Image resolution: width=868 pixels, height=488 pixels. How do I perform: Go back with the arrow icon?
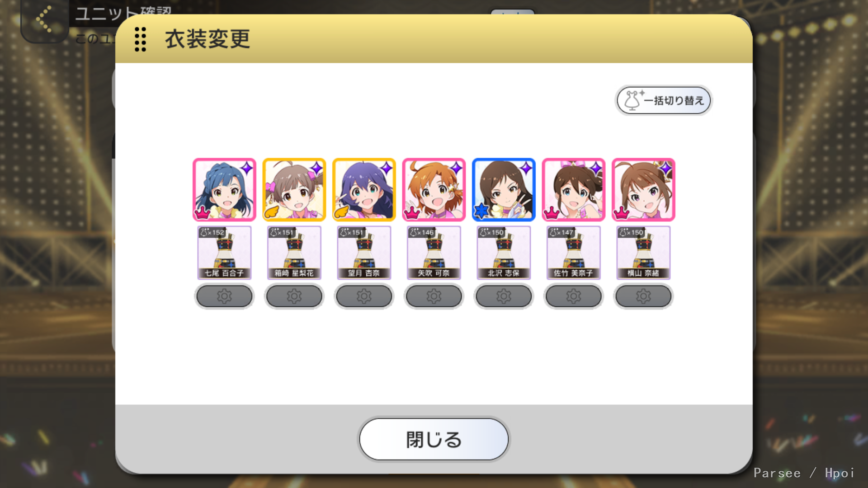tap(44, 19)
